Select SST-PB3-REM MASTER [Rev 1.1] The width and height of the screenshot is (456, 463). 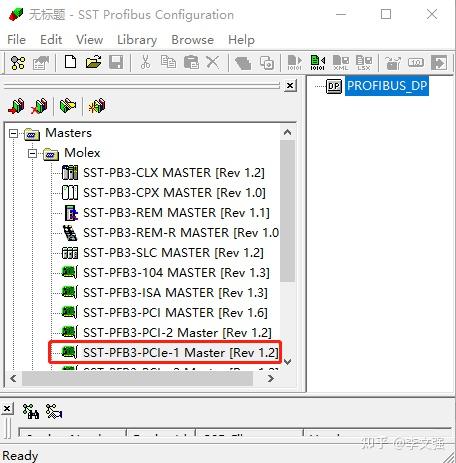(176, 213)
